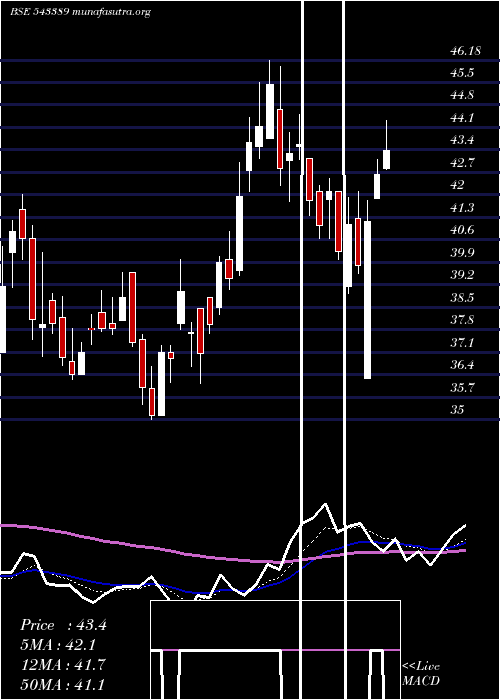Click the 39.9 price axis label
Image resolution: width=500 pixels, height=700 pixels.
pos(462,253)
